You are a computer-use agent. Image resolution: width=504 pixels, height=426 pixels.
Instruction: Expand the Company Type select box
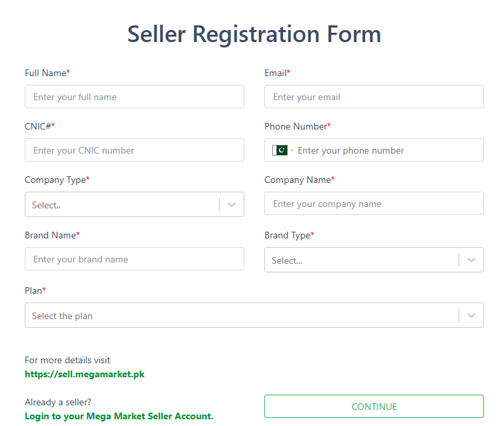pos(134,204)
